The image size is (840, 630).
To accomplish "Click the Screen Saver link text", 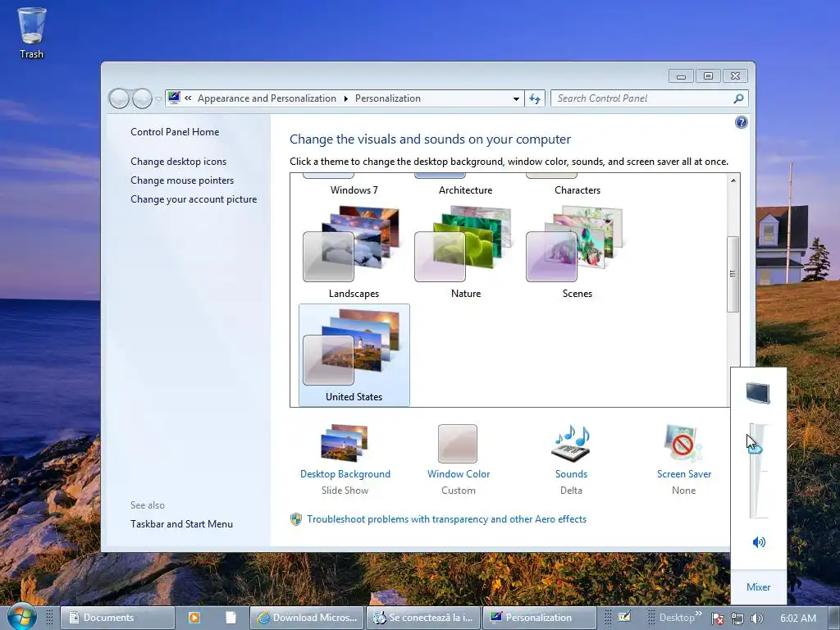I will tap(684, 474).
